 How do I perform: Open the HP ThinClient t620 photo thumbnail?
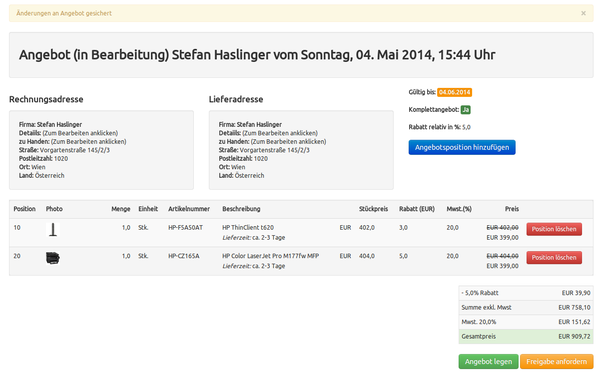click(x=53, y=230)
